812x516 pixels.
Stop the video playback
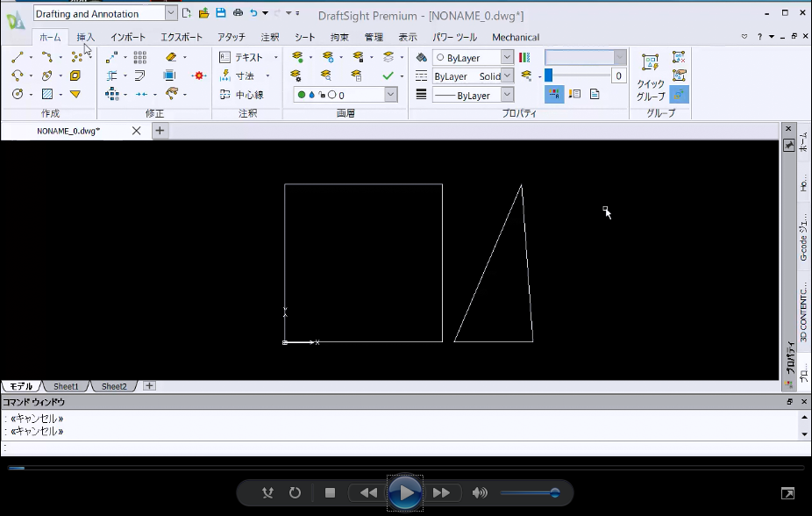click(330, 492)
